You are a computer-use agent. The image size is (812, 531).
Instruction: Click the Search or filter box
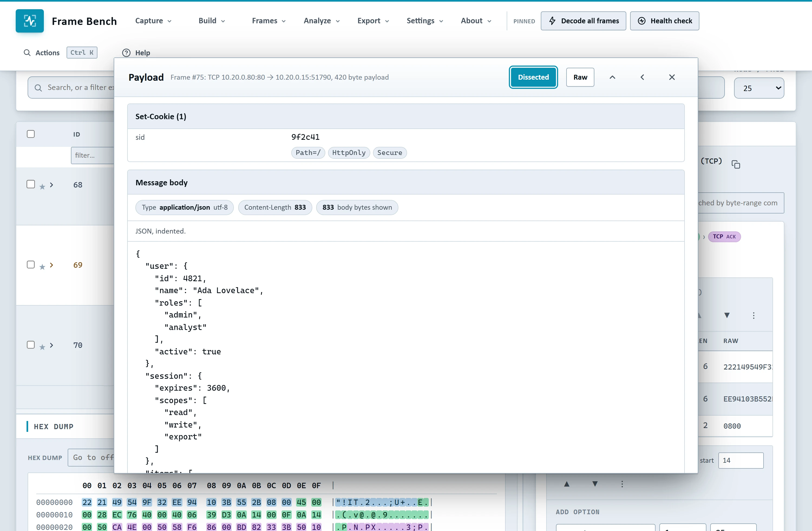(71, 88)
